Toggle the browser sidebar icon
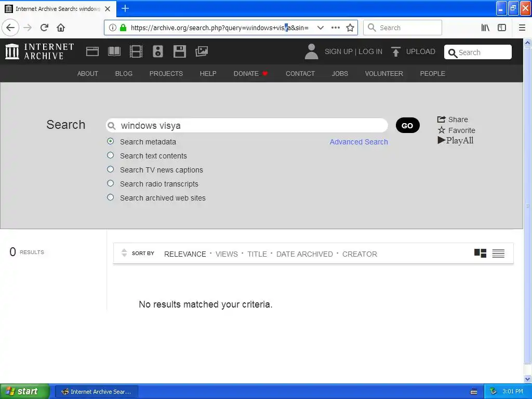 point(502,28)
